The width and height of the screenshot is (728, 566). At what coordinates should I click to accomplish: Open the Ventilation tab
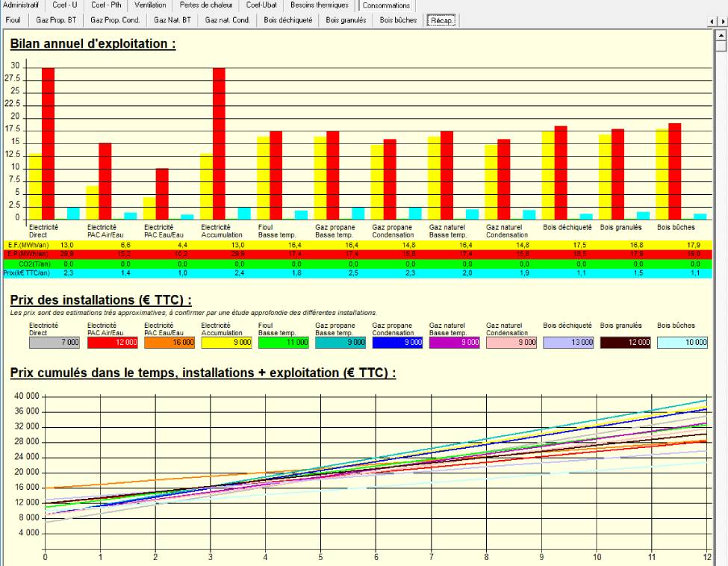coord(150,5)
